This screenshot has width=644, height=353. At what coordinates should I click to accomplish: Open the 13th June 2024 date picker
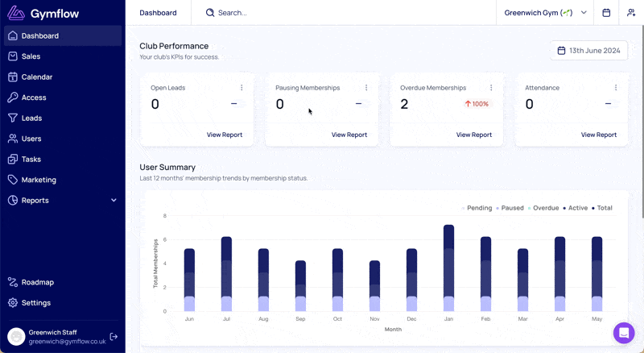(588, 51)
